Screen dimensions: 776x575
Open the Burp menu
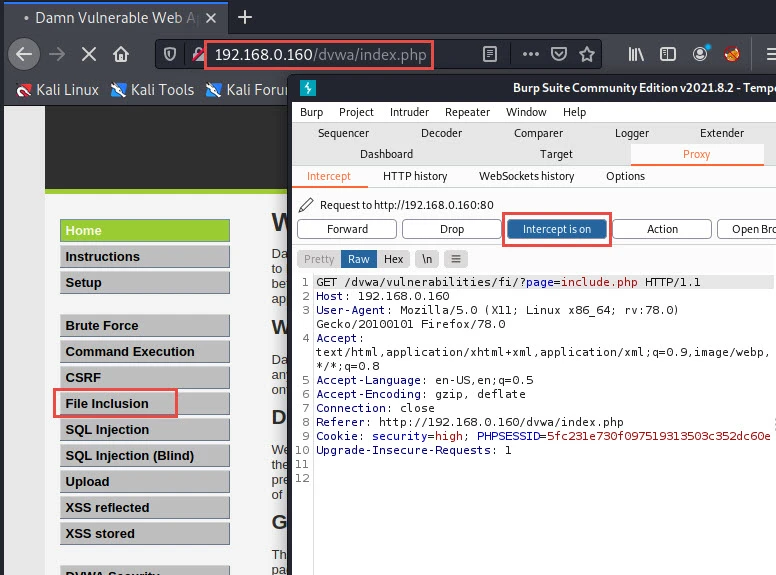311,112
